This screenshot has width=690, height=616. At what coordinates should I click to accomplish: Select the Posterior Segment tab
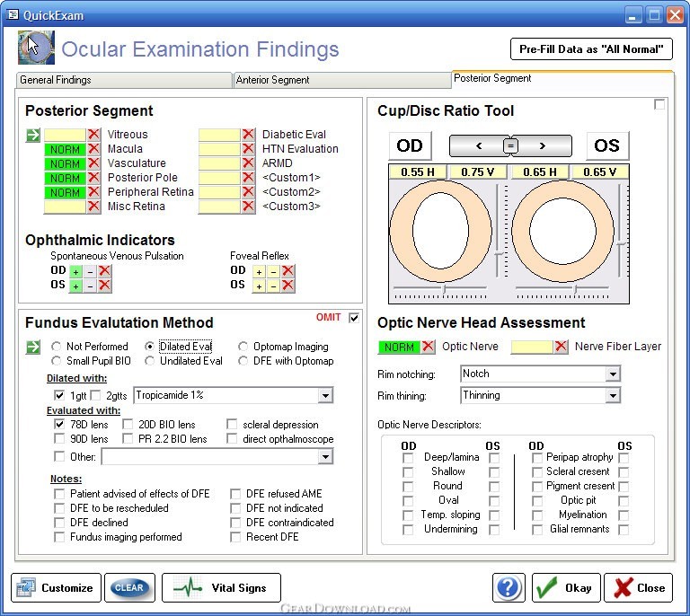[562, 78]
